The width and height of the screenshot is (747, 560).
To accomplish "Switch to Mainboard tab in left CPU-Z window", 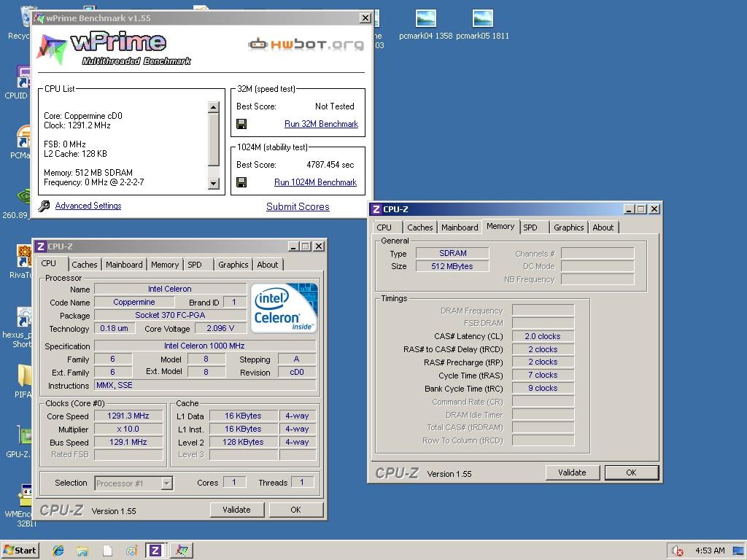I will pos(124,265).
